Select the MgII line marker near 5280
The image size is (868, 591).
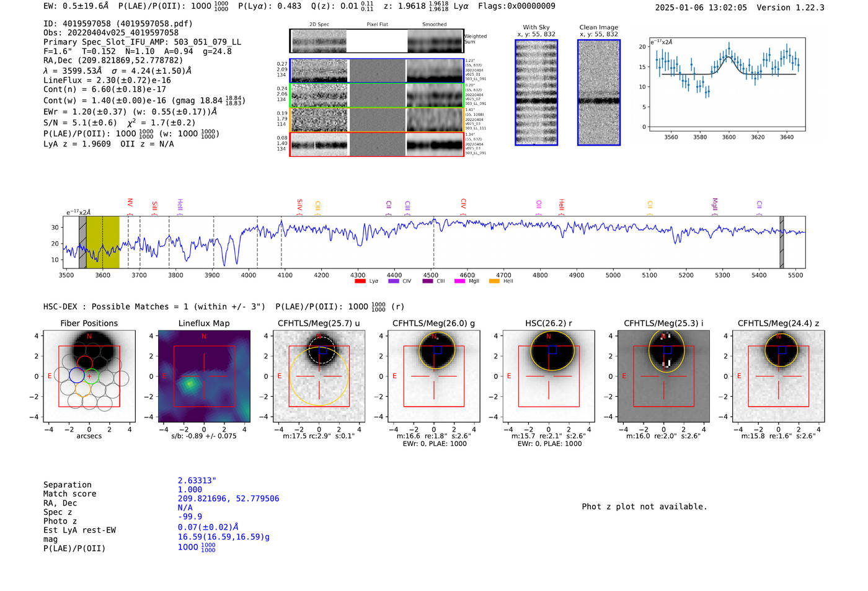tap(714, 207)
